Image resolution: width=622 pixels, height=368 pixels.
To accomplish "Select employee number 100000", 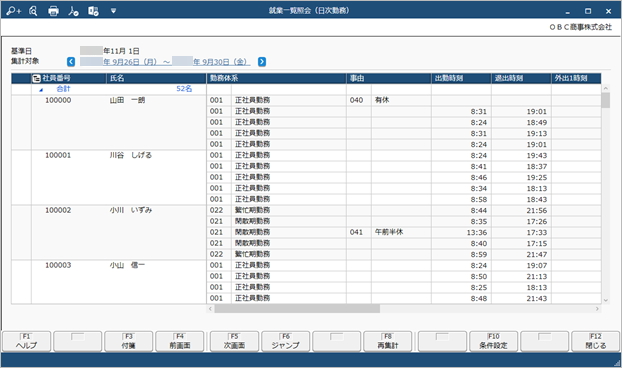I will click(58, 100).
